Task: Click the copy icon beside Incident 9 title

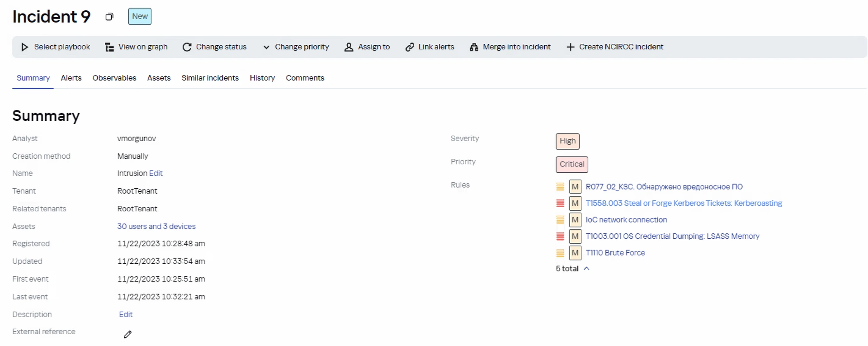Action: pyautogui.click(x=109, y=17)
